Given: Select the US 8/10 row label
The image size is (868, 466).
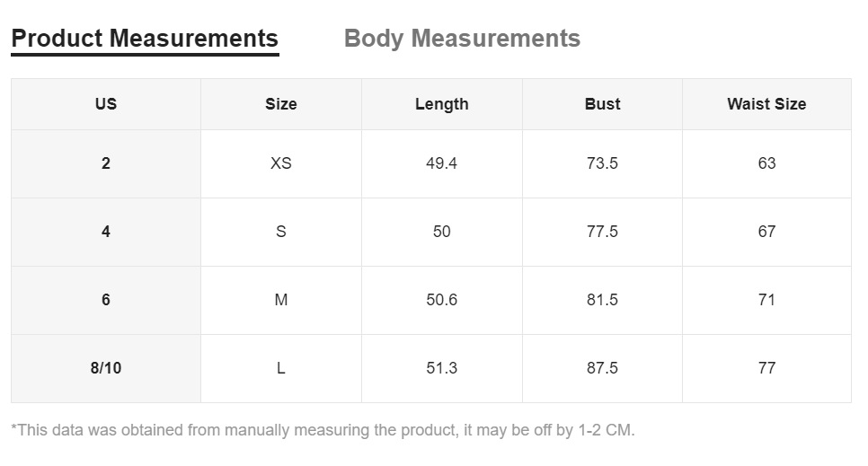Looking at the screenshot, I should coord(106,368).
